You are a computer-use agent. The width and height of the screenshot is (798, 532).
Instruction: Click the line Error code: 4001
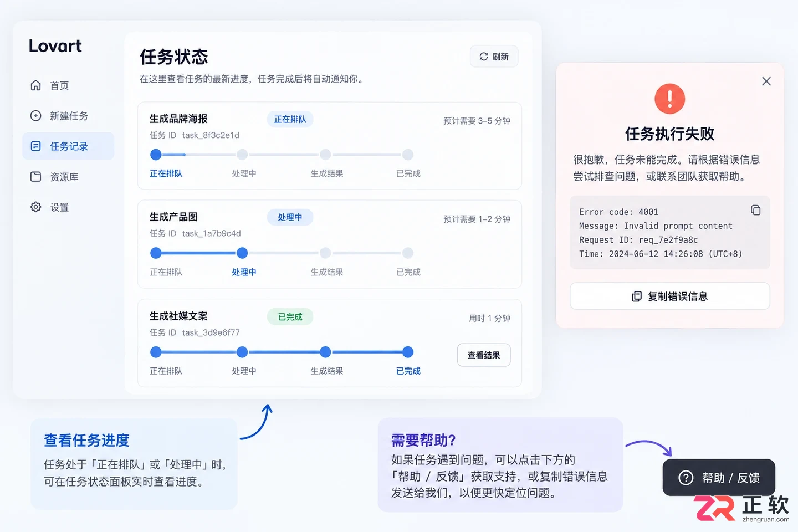click(618, 212)
